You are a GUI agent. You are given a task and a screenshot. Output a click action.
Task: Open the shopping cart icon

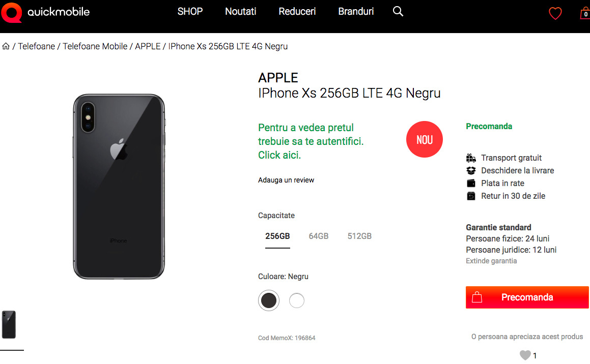(585, 14)
